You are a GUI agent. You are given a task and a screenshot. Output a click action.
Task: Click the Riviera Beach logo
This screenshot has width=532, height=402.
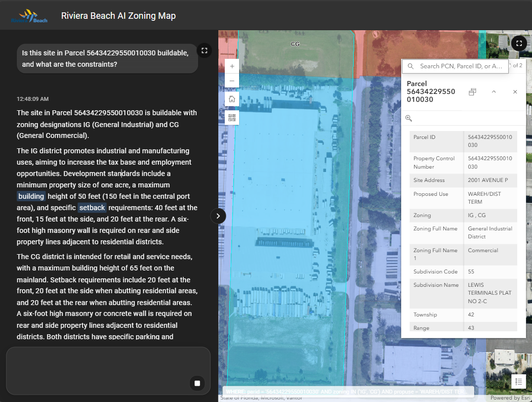pyautogui.click(x=29, y=16)
